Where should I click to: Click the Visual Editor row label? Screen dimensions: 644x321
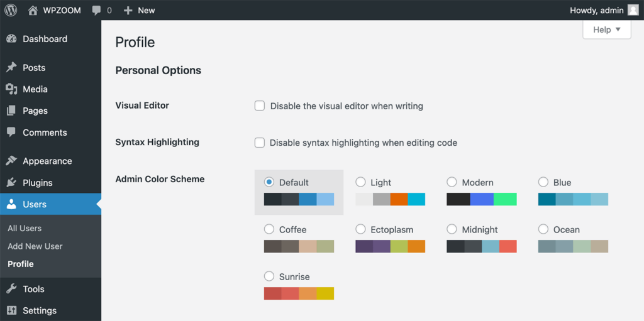(142, 106)
